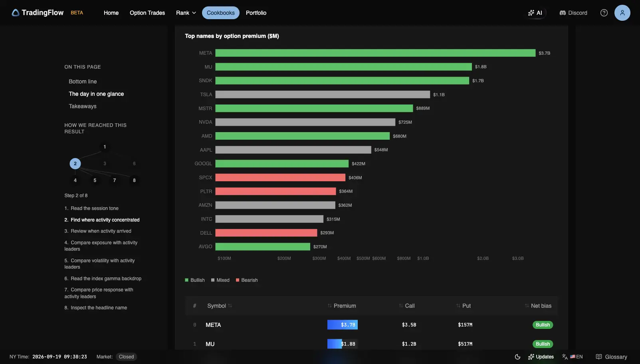
Task: Click the BETA label beside the logo
Action: [77, 13]
